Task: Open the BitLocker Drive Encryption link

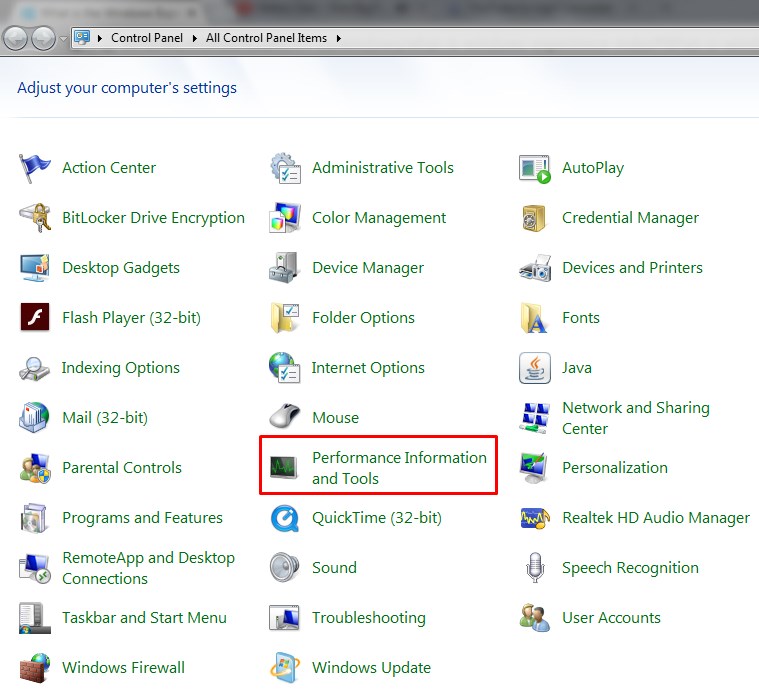Action: point(153,218)
